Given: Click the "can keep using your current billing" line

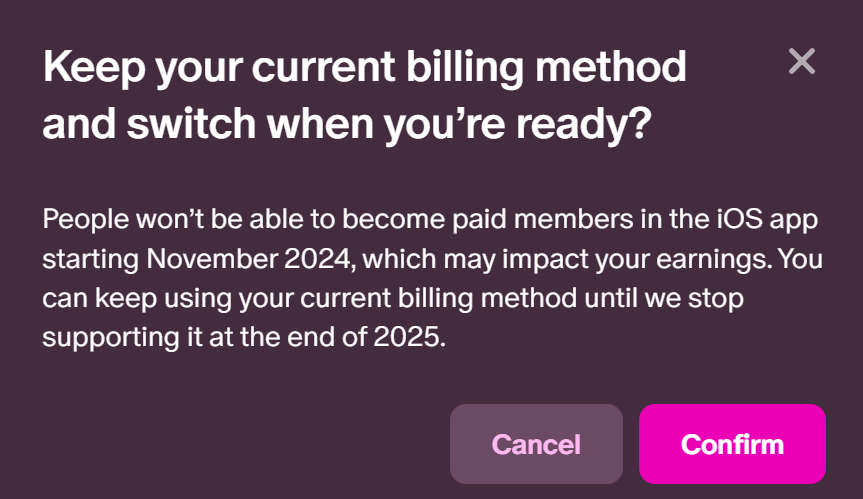Looking at the screenshot, I should pos(258,299).
